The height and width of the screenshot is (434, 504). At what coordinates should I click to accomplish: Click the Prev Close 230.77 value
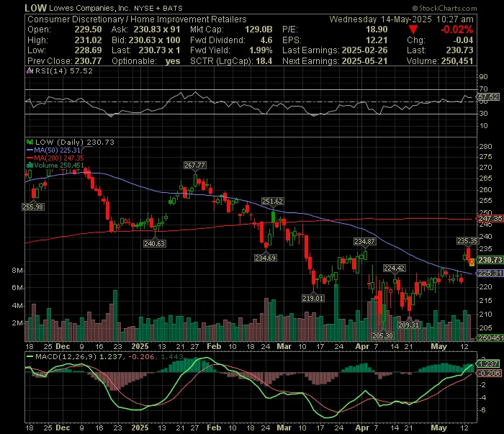[88, 60]
